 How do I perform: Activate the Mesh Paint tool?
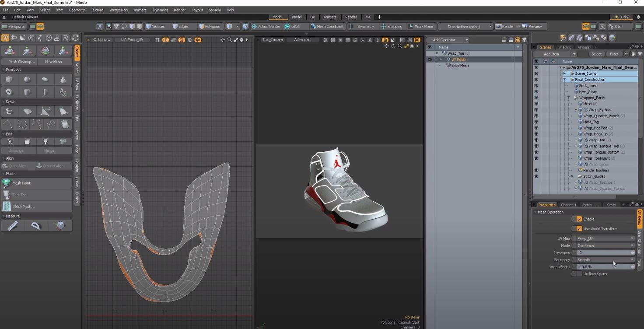pyautogui.click(x=37, y=183)
